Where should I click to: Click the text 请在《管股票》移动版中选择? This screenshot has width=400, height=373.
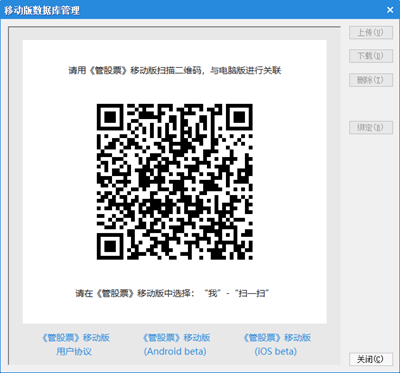pos(133,294)
